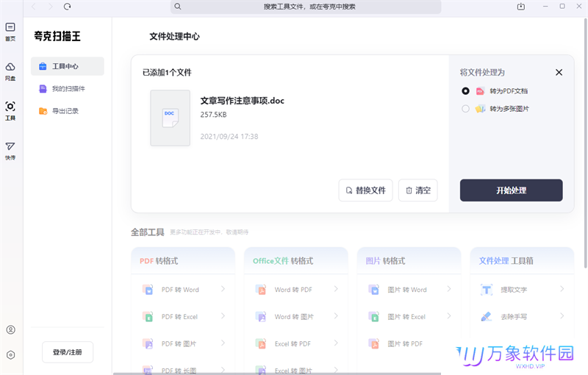This screenshot has width=588, height=375.
Task: Click the search magnifier icon
Action: (178, 7)
